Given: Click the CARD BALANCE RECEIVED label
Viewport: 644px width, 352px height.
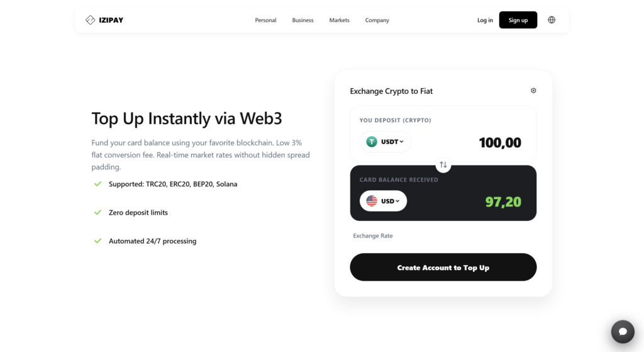Looking at the screenshot, I should (399, 179).
